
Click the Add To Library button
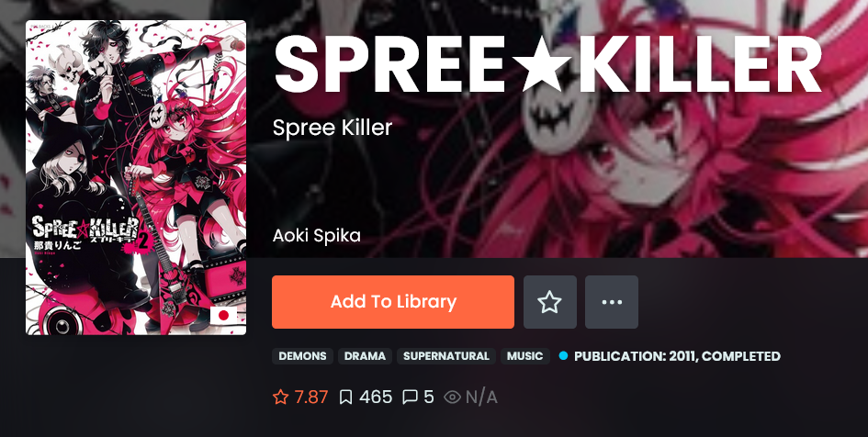(392, 302)
